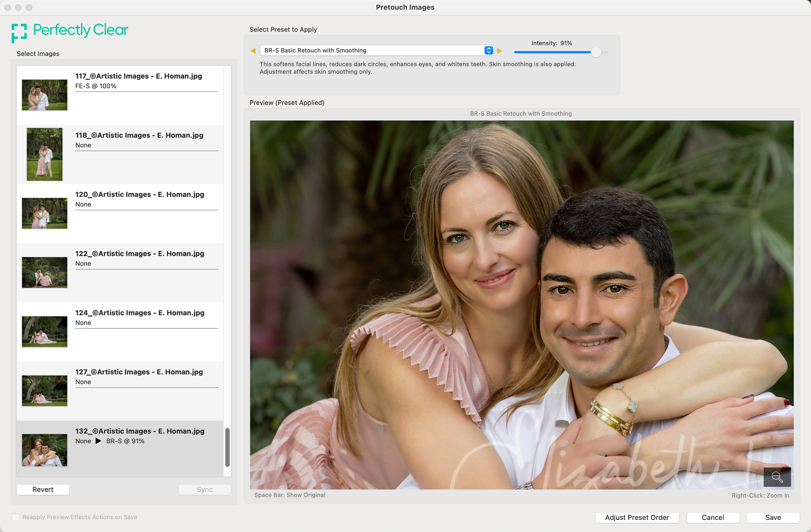811x532 pixels.
Task: Click Cancel to discard changes
Action: (712, 517)
